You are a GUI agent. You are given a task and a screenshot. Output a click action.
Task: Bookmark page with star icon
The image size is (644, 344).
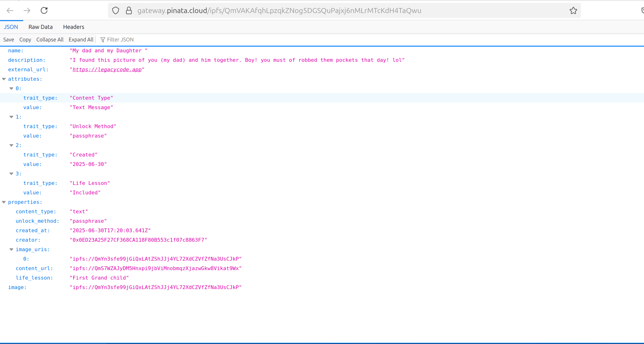[x=573, y=10]
